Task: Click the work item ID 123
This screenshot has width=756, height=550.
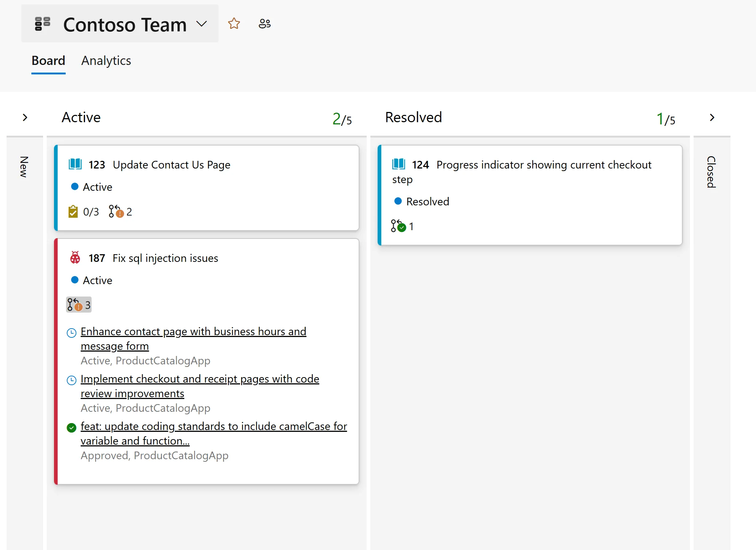Action: pyautogui.click(x=97, y=165)
